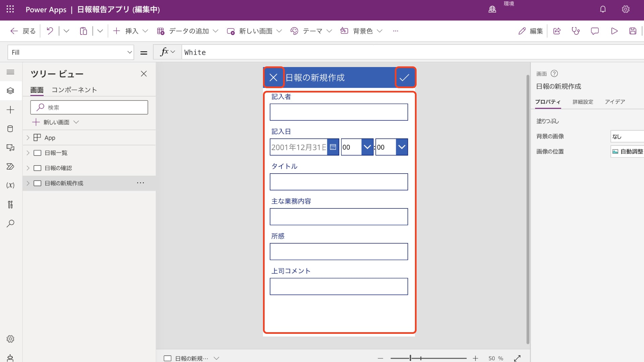Run the App checker stethoscope icon
Screen dimensions: 644x362
(576, 31)
